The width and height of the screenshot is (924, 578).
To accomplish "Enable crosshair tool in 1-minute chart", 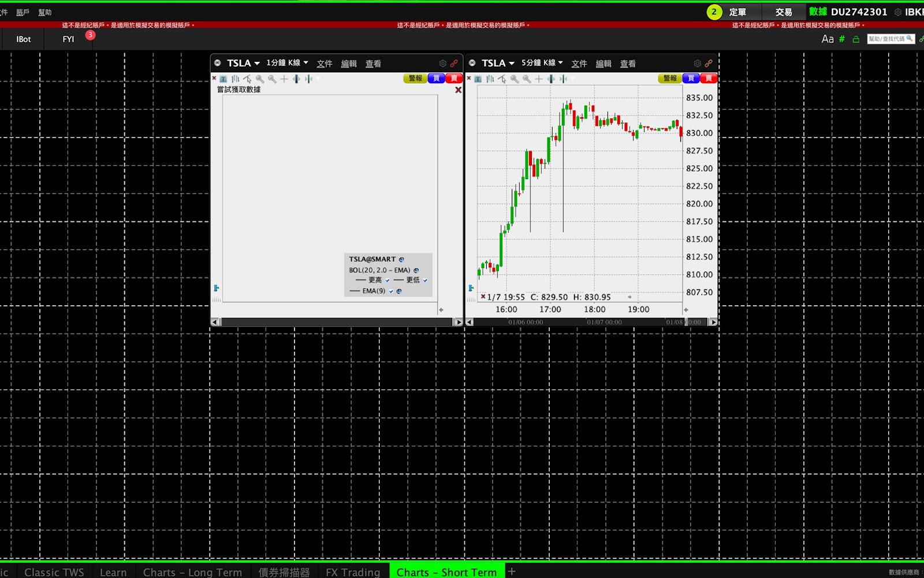I will coord(284,79).
